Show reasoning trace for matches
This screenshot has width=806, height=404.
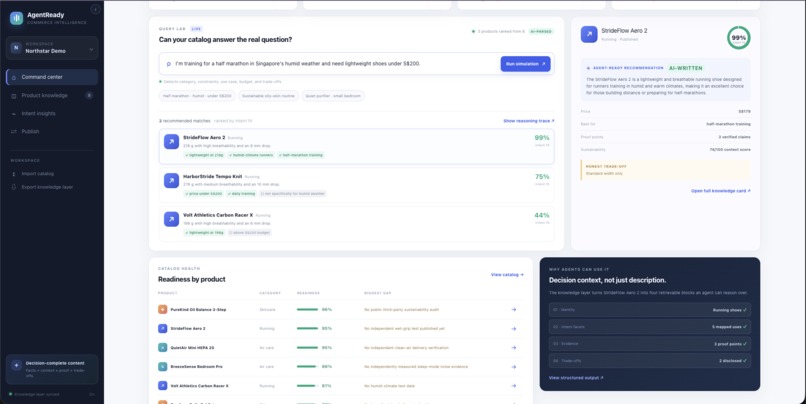click(x=528, y=121)
